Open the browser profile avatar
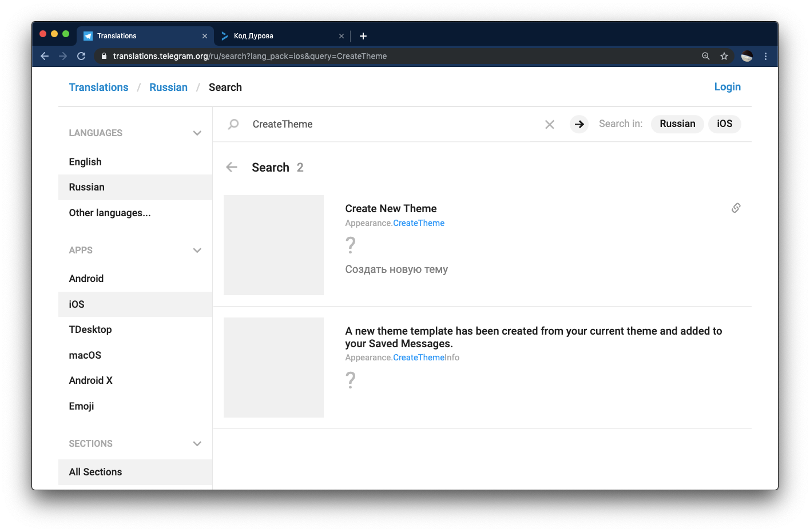Image resolution: width=810 pixels, height=532 pixels. pyautogui.click(x=747, y=56)
